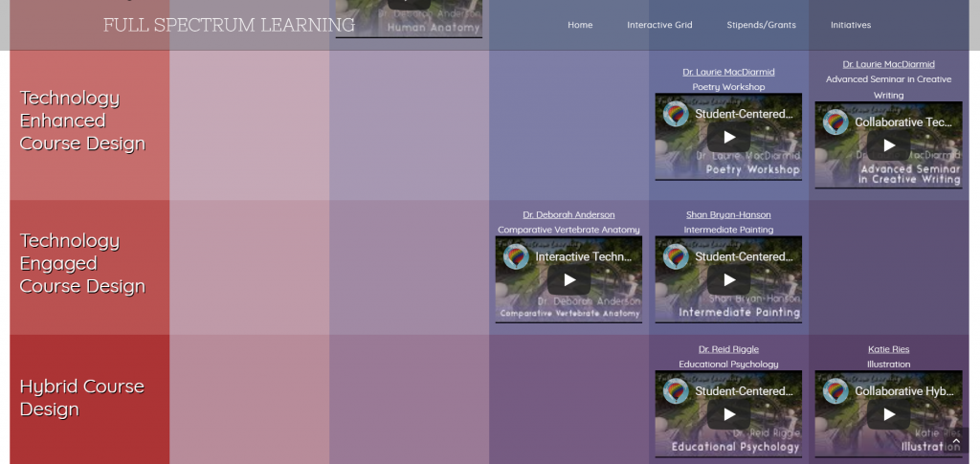Select Stipends/Grants in the navigation
The image size is (980, 464).
tap(761, 25)
